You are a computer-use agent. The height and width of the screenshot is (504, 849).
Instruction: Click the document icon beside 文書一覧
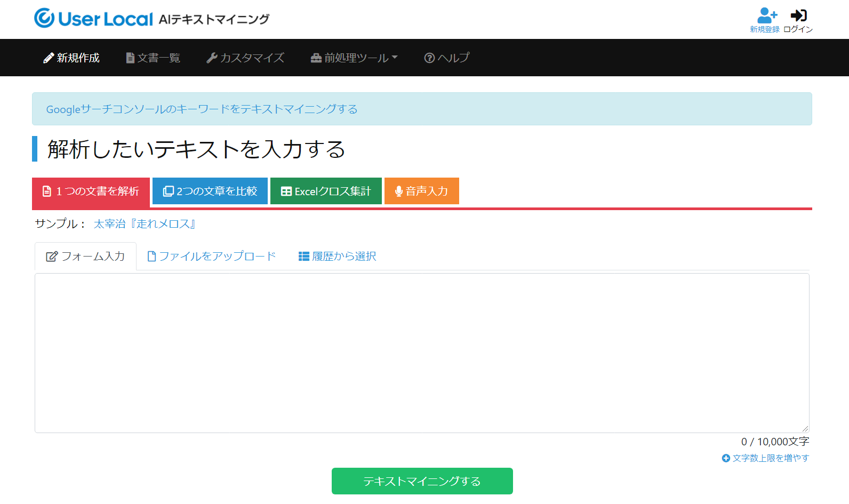point(130,58)
